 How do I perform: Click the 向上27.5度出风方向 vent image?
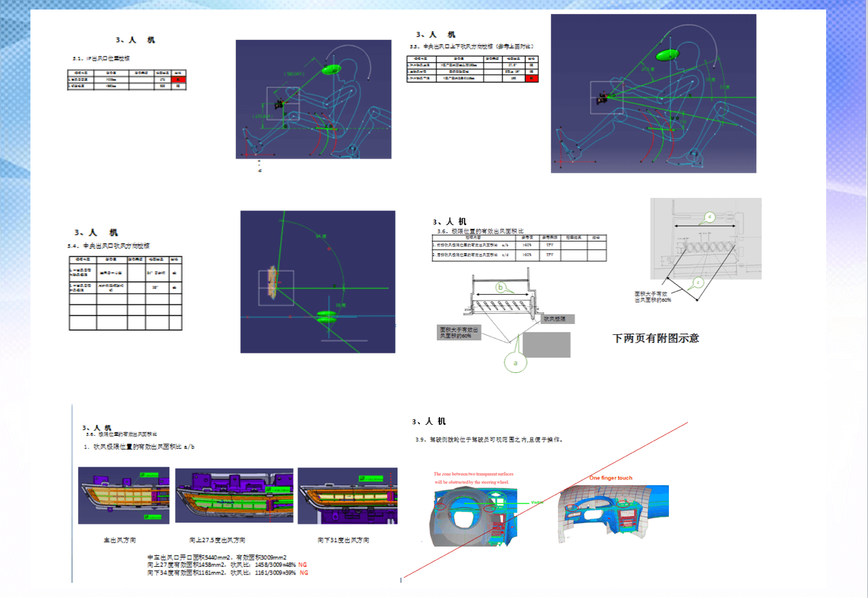click(235, 495)
